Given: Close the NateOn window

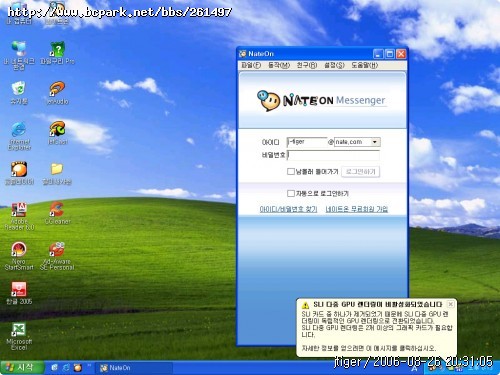Looking at the screenshot, I should [401, 54].
